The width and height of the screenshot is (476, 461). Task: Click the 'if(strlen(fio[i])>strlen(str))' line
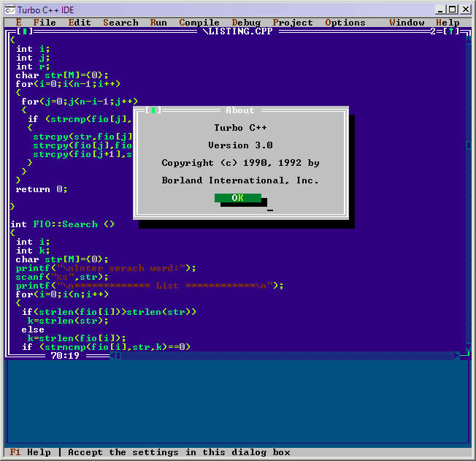click(109, 312)
